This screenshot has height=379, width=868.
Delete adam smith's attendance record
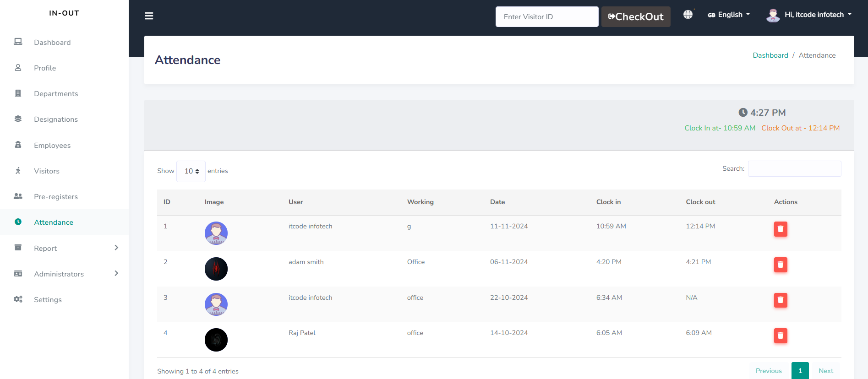click(781, 265)
